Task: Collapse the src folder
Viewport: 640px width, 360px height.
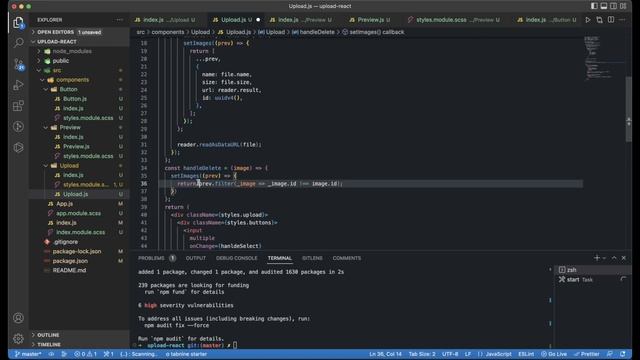Action: click(x=79, y=70)
